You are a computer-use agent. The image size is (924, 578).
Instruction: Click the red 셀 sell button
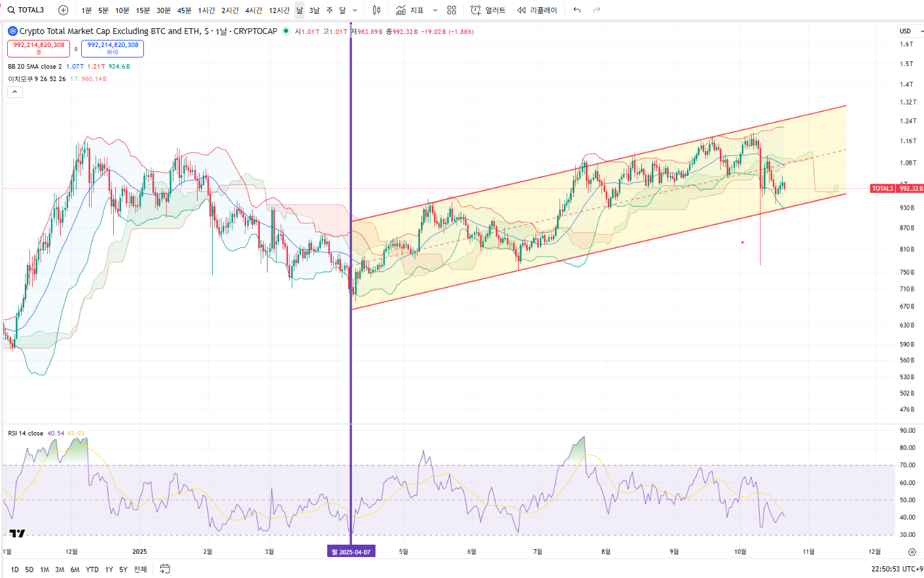[39, 48]
